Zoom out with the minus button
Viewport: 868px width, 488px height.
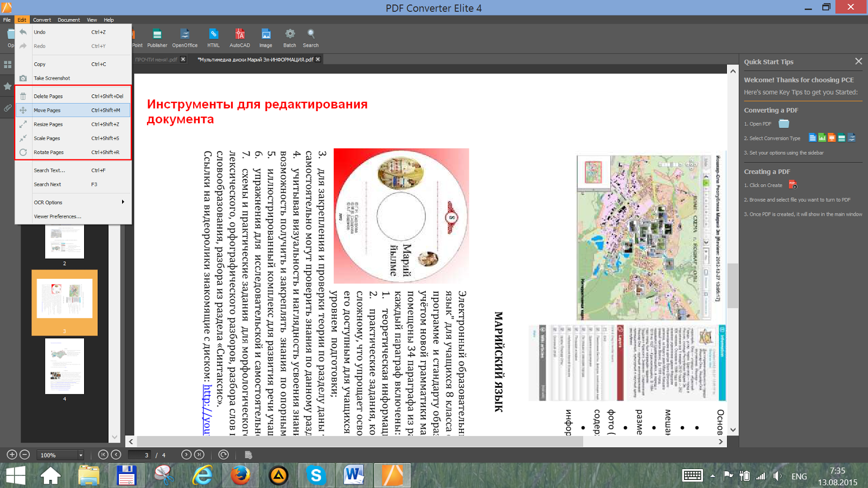(24, 454)
